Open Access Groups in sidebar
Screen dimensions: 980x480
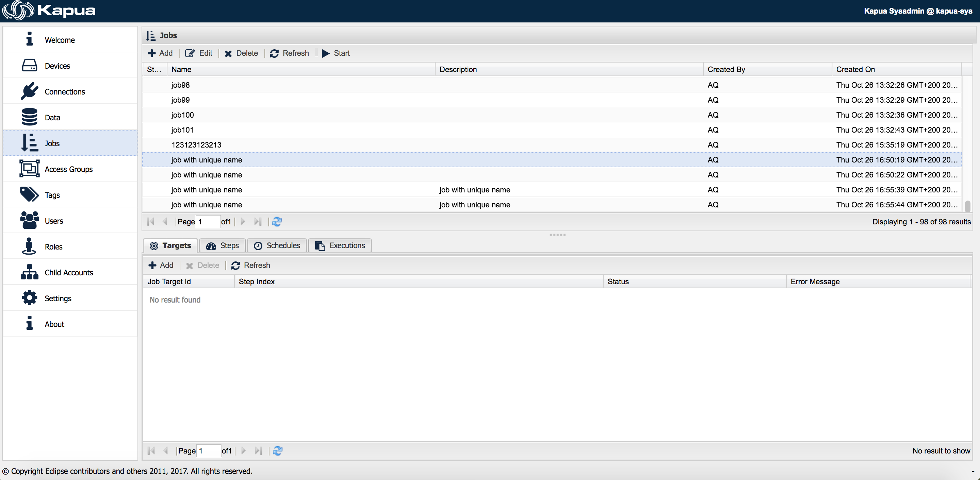[68, 169]
